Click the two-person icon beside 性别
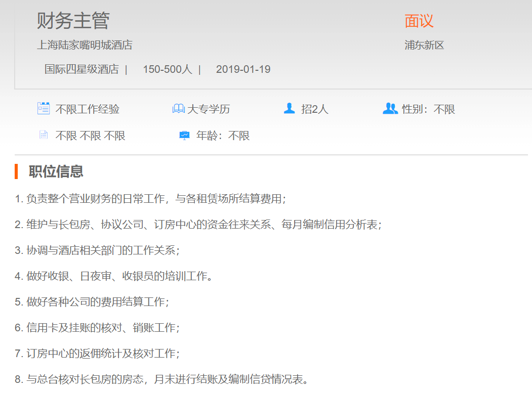 tap(390, 108)
